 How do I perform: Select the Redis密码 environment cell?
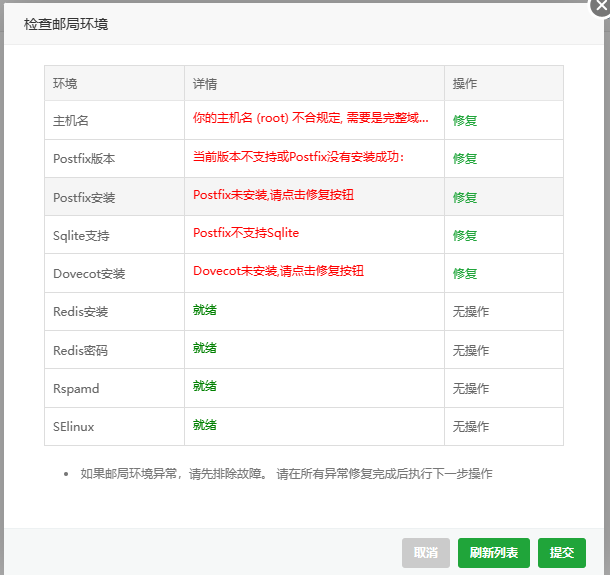point(114,350)
